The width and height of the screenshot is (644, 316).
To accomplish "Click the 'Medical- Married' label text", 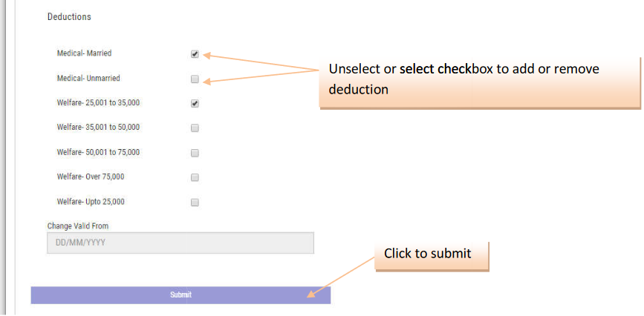I will 84,53.
